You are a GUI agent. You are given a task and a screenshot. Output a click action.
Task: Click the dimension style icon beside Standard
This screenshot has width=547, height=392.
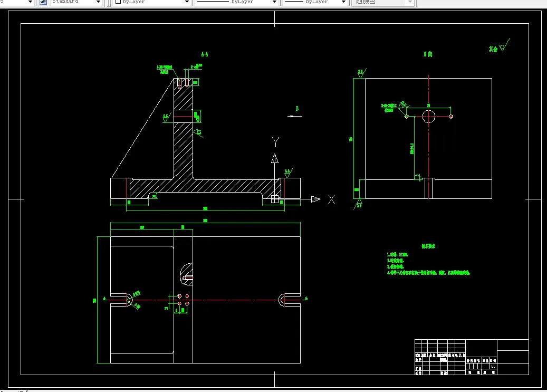coord(43,2)
